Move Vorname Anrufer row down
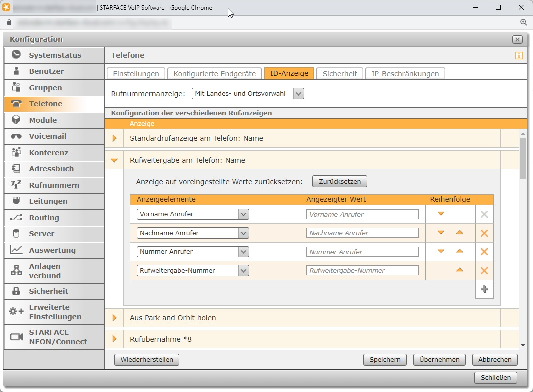Viewport: 533px width, 392px height. [441, 214]
